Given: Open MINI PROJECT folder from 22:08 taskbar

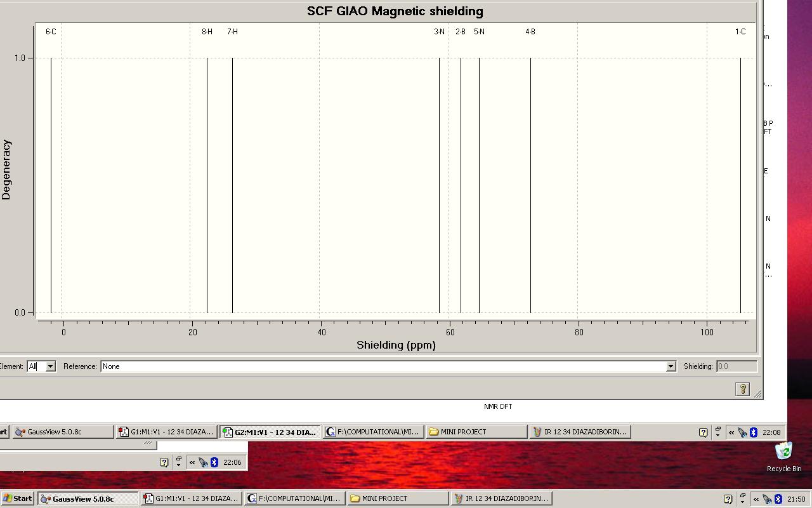Looking at the screenshot, I should coord(477,432).
